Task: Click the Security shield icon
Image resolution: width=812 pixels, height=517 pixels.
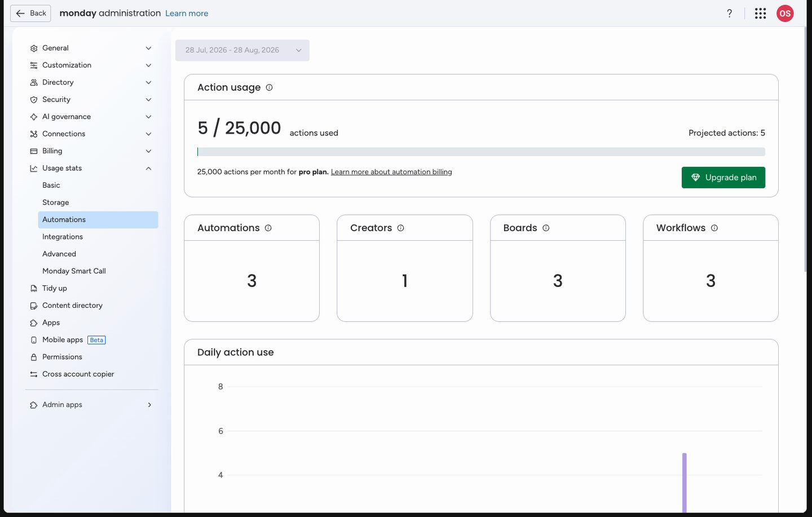Action: 34,100
